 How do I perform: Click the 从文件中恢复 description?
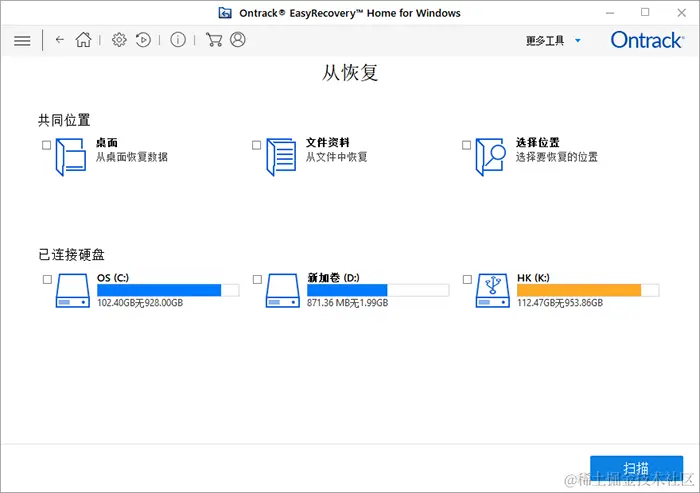337,157
